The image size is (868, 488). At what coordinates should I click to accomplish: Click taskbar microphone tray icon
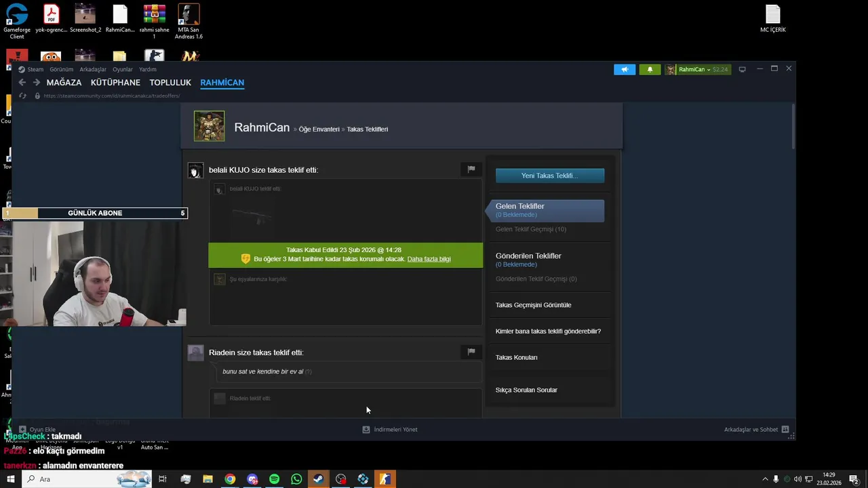tap(776, 479)
